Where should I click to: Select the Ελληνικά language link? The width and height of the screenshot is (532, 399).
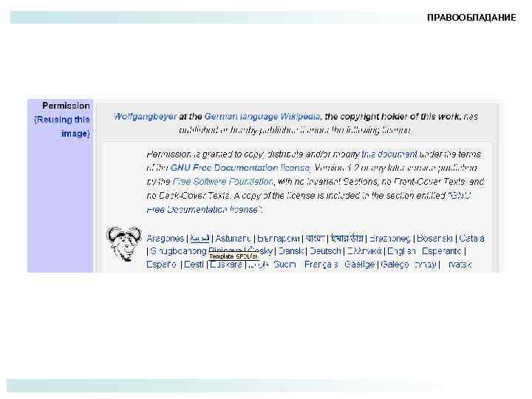pyautogui.click(x=364, y=251)
